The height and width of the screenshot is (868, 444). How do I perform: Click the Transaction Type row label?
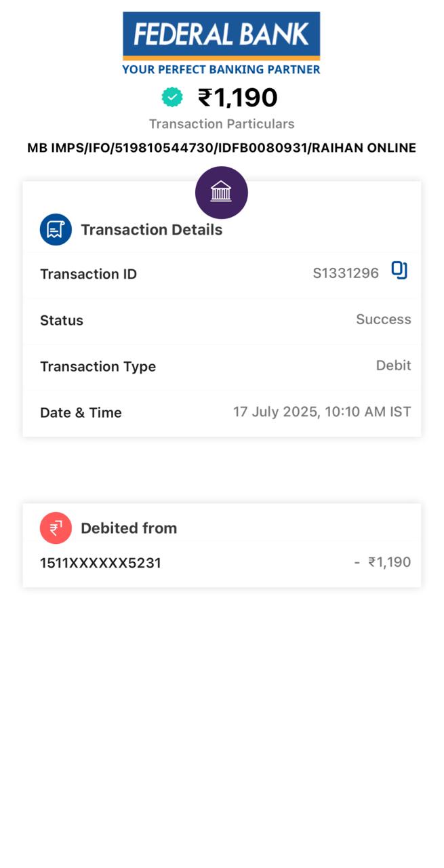(x=98, y=366)
